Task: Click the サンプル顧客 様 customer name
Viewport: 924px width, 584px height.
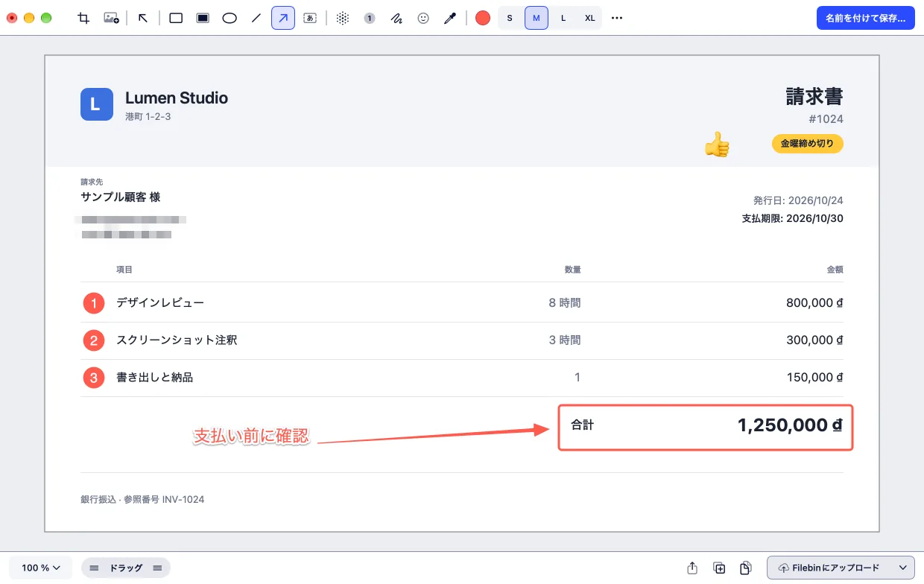Action: click(x=121, y=197)
